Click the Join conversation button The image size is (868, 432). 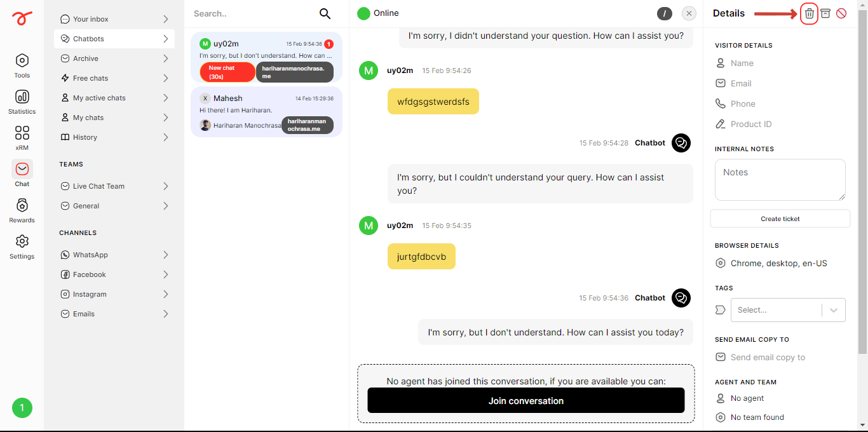click(526, 401)
